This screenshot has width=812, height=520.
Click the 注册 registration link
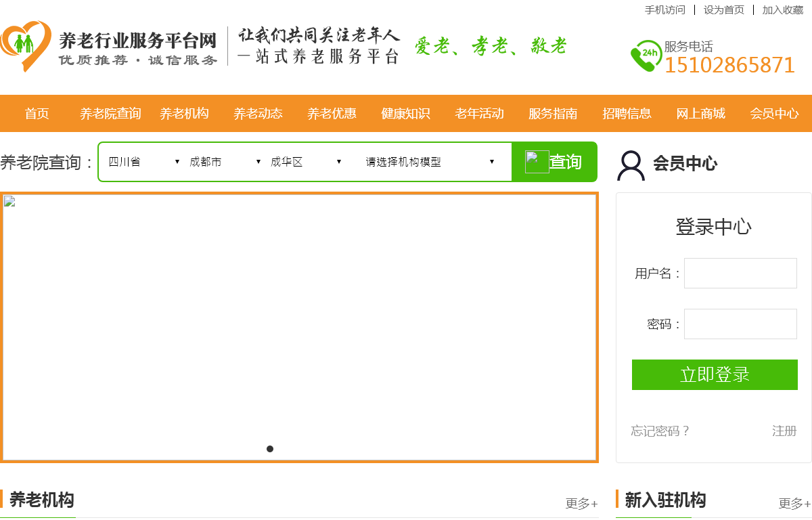(x=784, y=431)
